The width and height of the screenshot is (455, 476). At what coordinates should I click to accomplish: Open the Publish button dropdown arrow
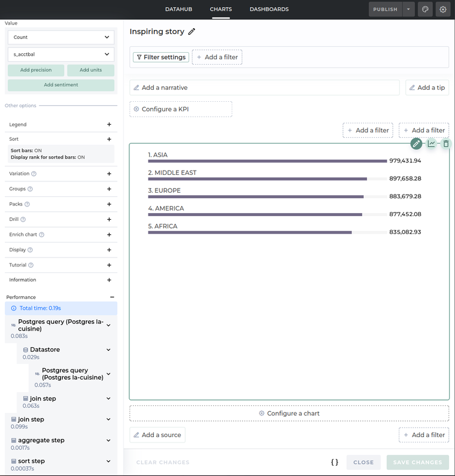(x=408, y=10)
